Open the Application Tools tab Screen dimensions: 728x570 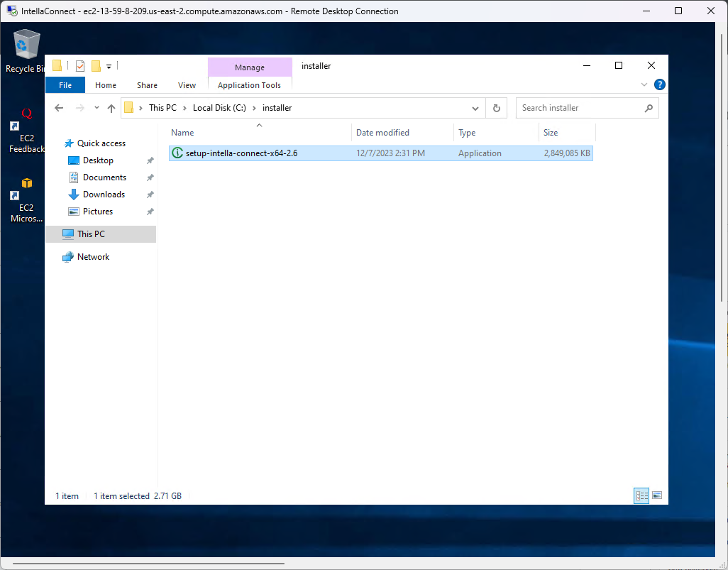tap(249, 85)
